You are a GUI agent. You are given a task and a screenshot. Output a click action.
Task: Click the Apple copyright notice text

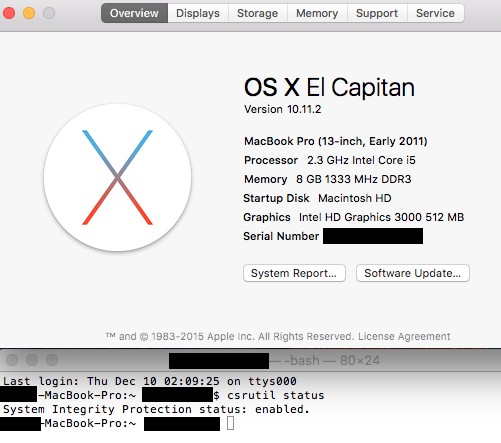tap(230, 336)
